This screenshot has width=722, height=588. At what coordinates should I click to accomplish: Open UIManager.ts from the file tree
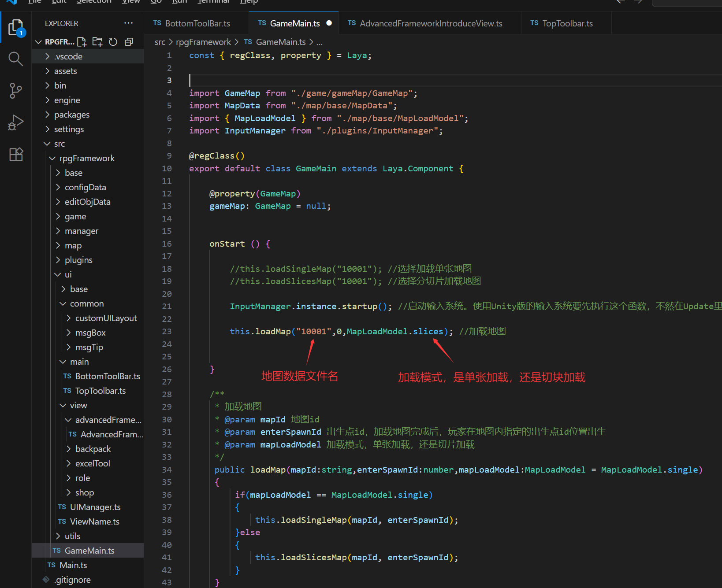tap(95, 507)
